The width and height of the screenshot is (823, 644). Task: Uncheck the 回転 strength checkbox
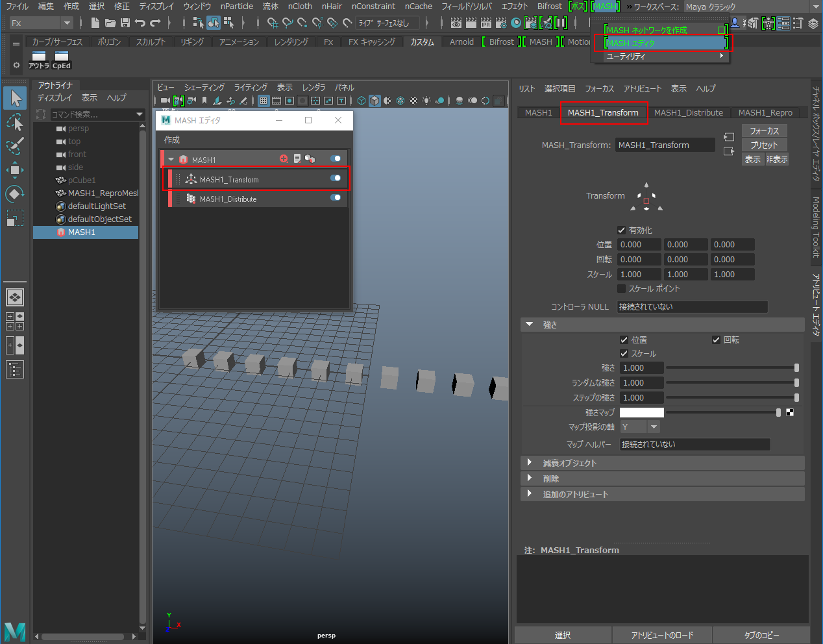(x=716, y=340)
